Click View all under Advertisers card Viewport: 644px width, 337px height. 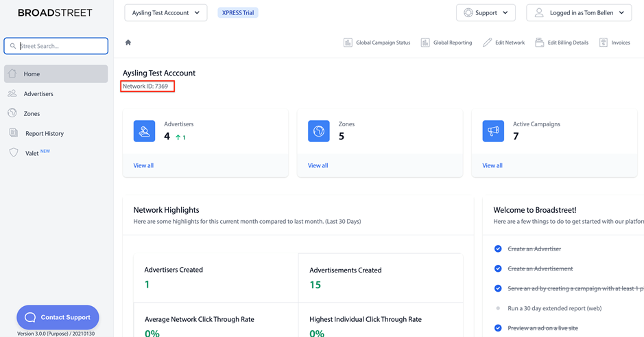(x=143, y=165)
